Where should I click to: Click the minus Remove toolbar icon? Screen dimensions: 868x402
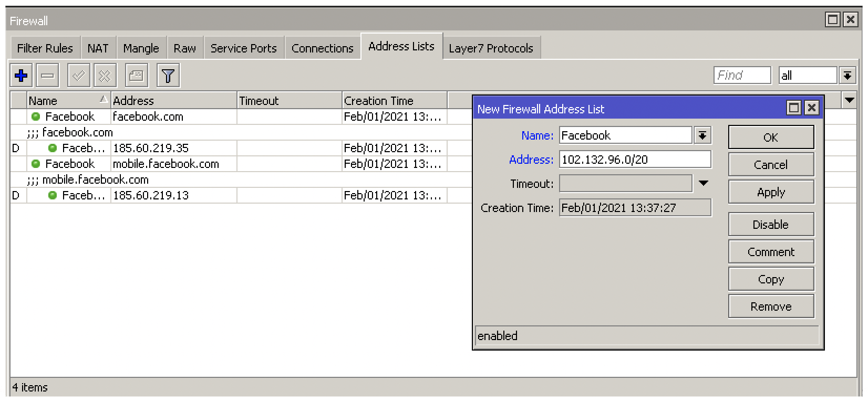point(47,76)
